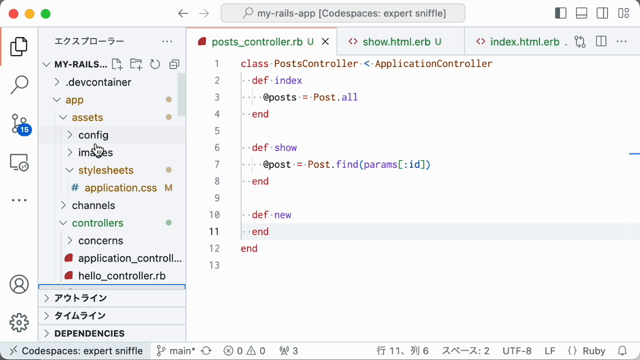Expand the images folder
The image size is (640, 360).
tap(112, 152)
